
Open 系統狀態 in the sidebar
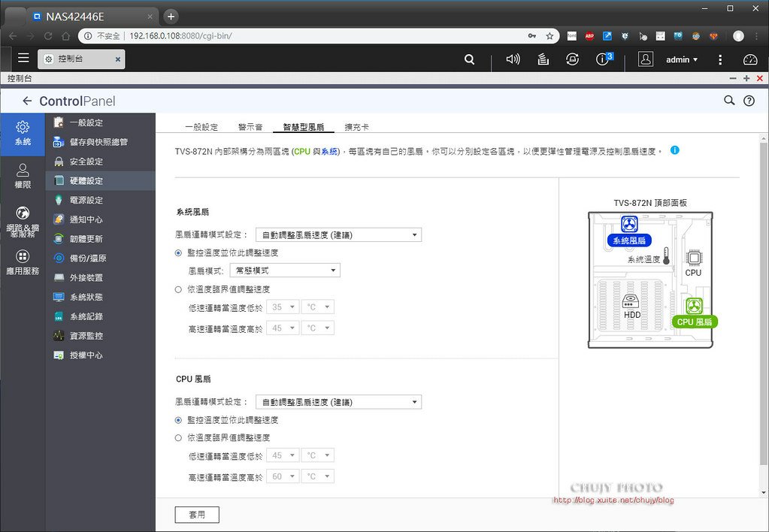[101, 297]
